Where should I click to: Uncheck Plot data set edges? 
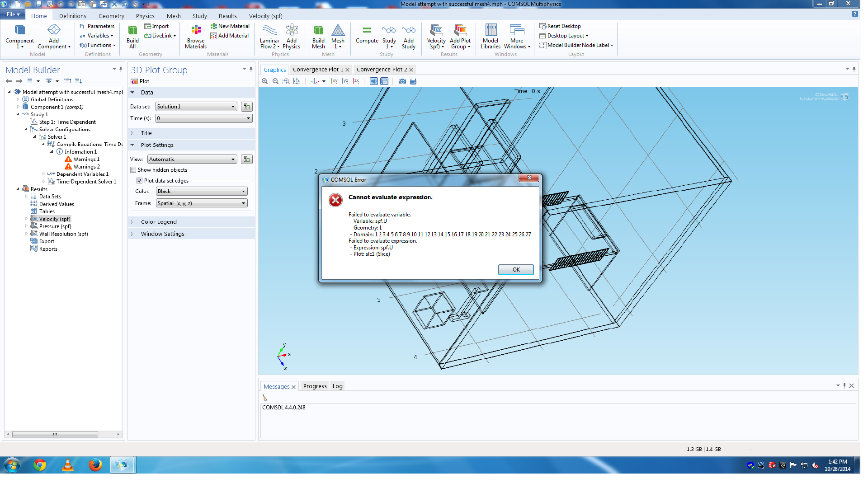click(140, 181)
